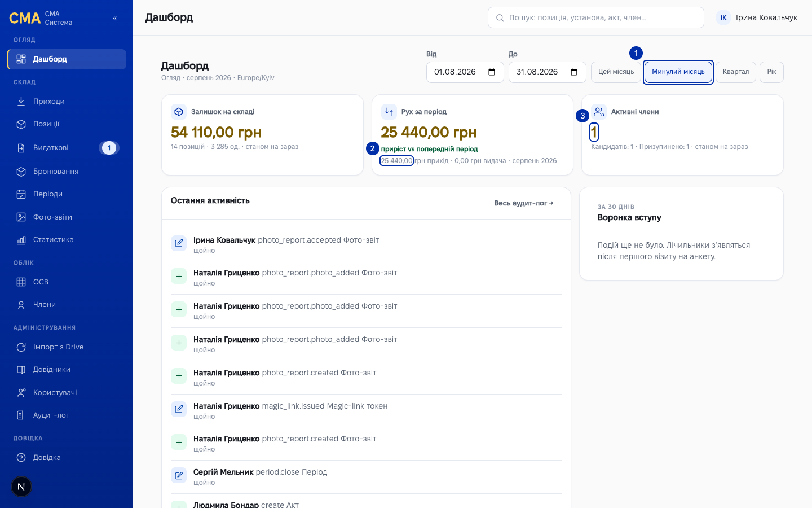Image resolution: width=812 pixels, height=508 pixels.
Task: Open Приходи in the sidebar menu
Action: coord(67,102)
